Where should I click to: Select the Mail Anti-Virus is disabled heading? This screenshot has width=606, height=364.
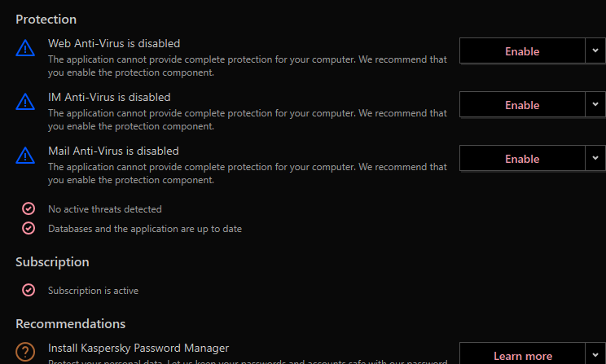pyautogui.click(x=113, y=151)
